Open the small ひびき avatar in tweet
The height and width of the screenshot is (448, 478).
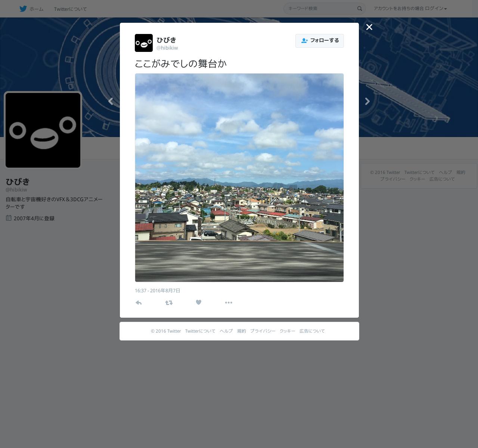click(144, 43)
